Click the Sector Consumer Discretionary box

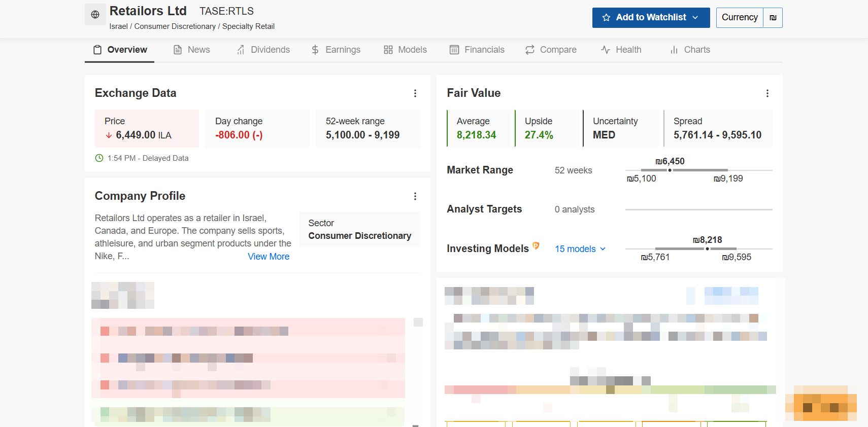click(360, 230)
